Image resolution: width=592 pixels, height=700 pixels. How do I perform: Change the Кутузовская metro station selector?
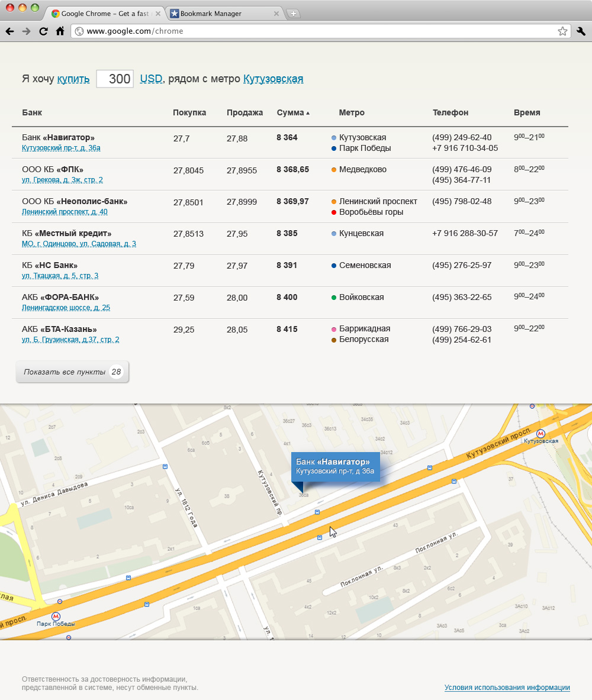[x=273, y=79]
